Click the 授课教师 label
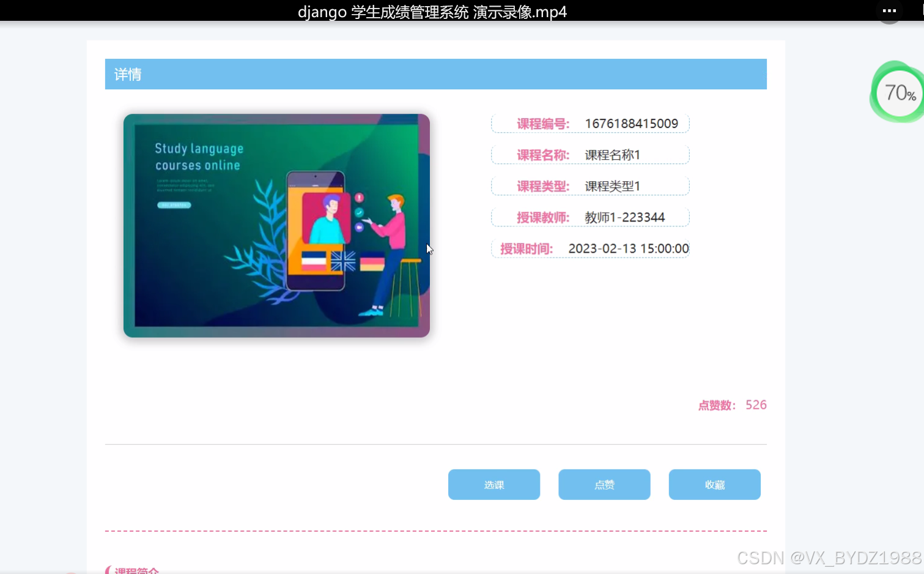This screenshot has height=574, width=924. pyautogui.click(x=543, y=217)
